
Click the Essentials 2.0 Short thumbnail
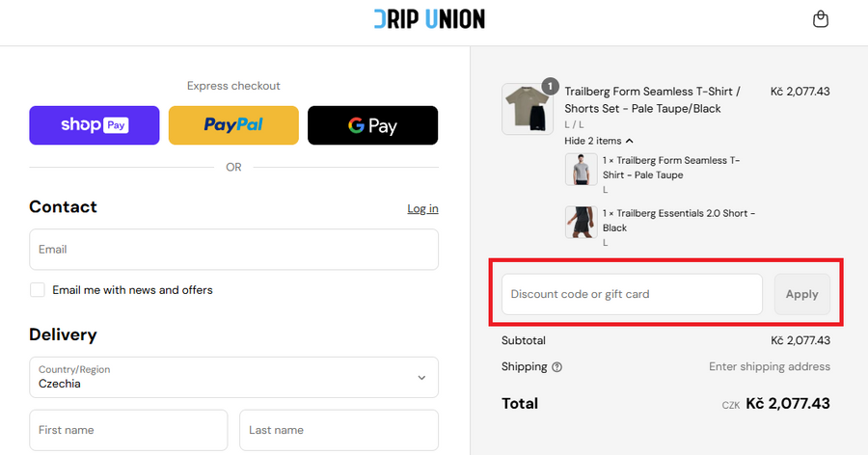click(x=581, y=222)
